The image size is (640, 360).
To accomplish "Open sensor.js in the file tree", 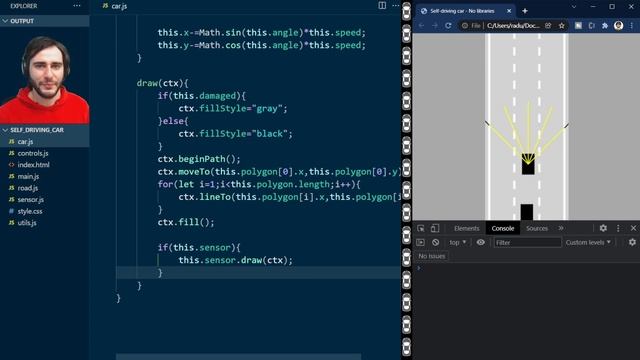I will (44, 200).
